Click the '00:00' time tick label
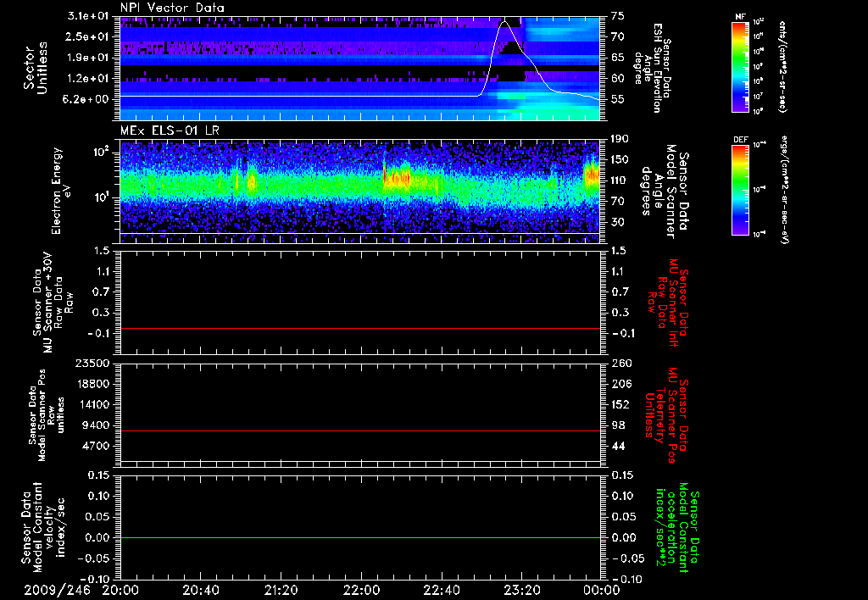The image size is (868, 600). [x=602, y=591]
